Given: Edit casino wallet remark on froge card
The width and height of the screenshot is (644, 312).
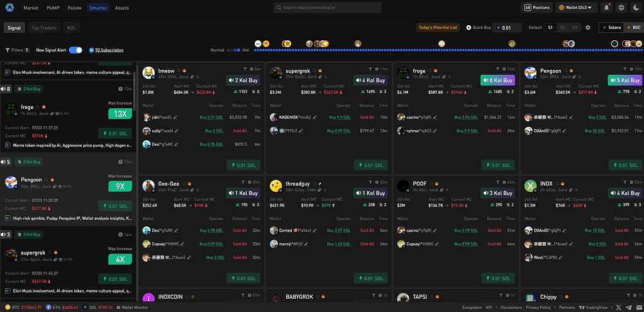Looking at the screenshot, I should point(434,118).
